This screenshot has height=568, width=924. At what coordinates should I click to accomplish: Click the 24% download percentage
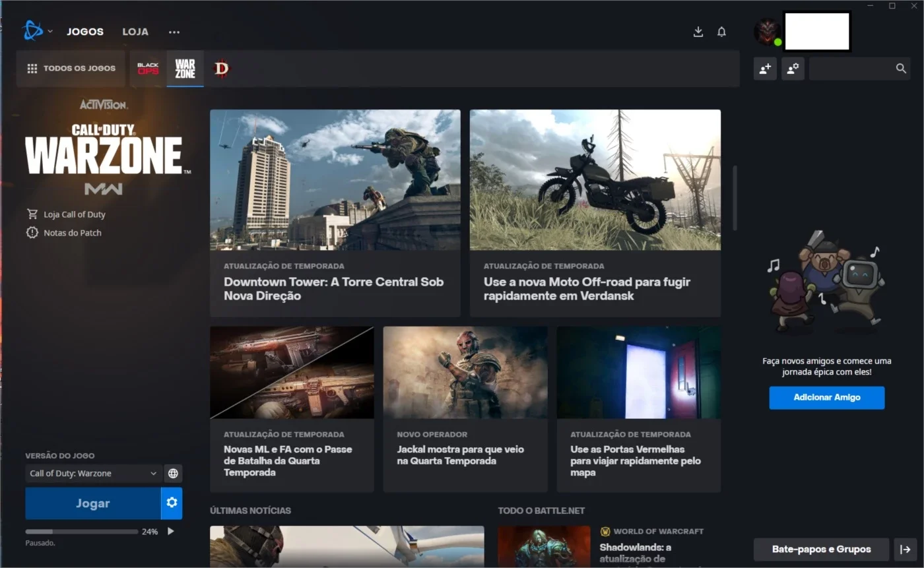(150, 532)
